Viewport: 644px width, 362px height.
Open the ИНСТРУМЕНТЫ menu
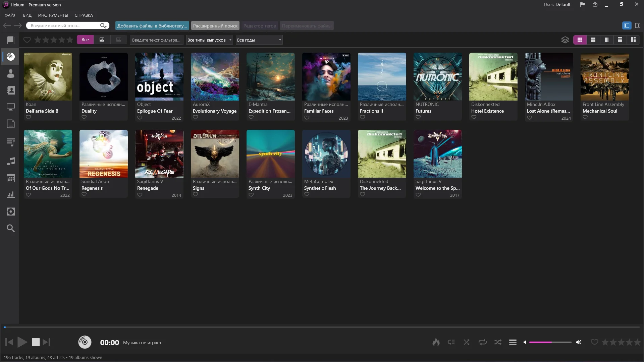[x=53, y=15]
